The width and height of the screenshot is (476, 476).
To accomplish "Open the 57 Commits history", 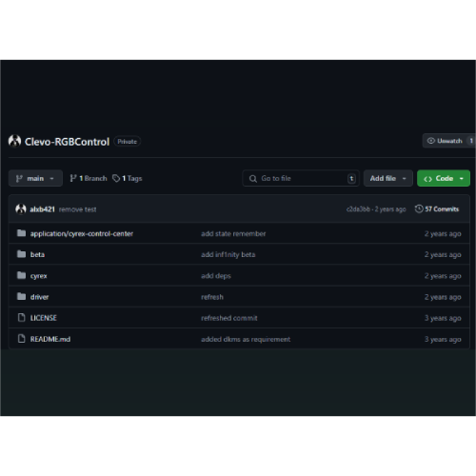I will pos(437,208).
